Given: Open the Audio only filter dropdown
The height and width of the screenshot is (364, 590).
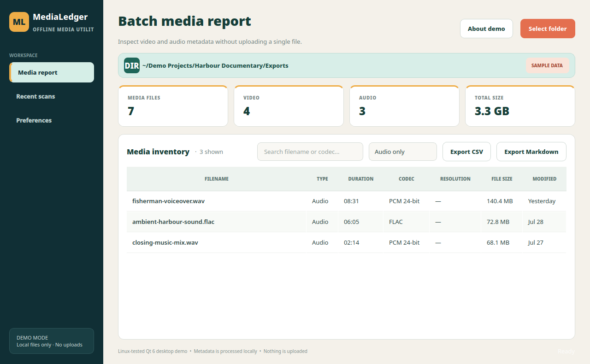Looking at the screenshot, I should click(403, 152).
